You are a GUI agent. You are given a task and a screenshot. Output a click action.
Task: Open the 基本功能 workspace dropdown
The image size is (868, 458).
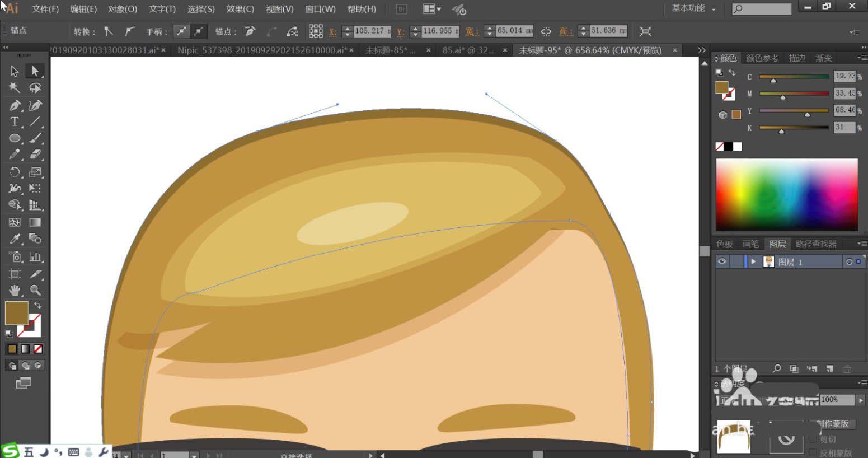694,8
